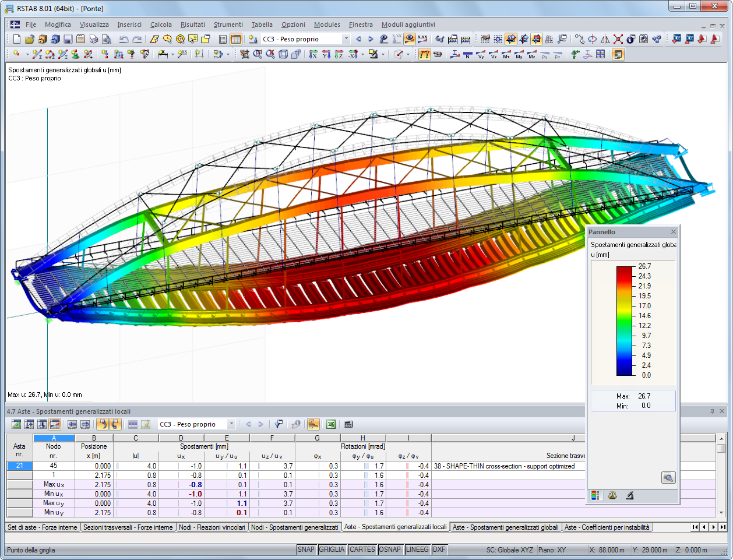Switch to Set di aste - Forze interne tab
This screenshot has width=733, height=560.
pos(43,527)
